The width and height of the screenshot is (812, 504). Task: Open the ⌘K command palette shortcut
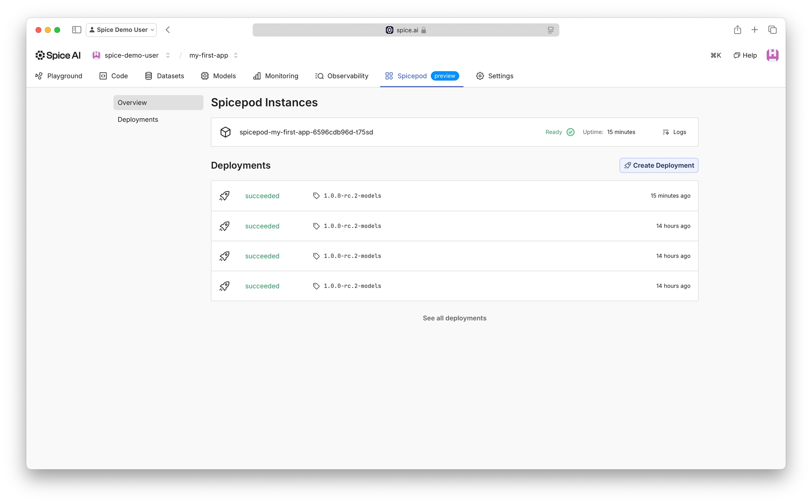(715, 55)
